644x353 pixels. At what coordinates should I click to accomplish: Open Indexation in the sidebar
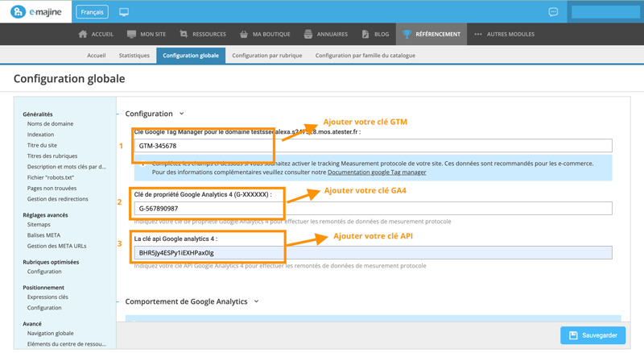click(41, 135)
